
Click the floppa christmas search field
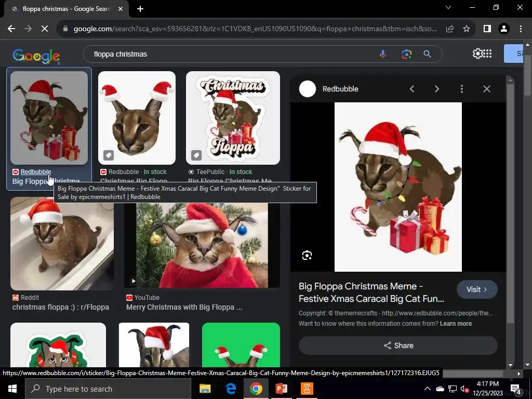tap(231, 54)
